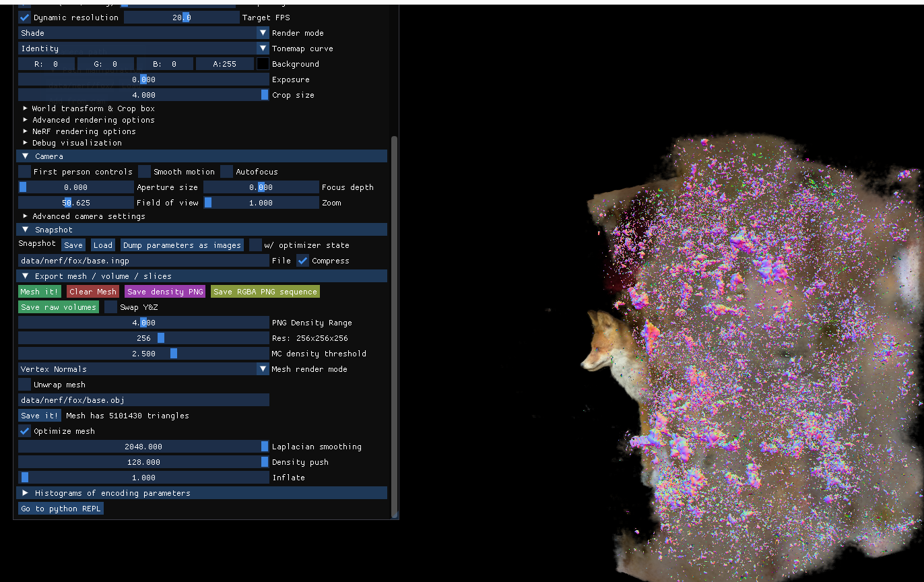Disable Dynamic resolution
This screenshot has width=924, height=582.
tap(24, 17)
